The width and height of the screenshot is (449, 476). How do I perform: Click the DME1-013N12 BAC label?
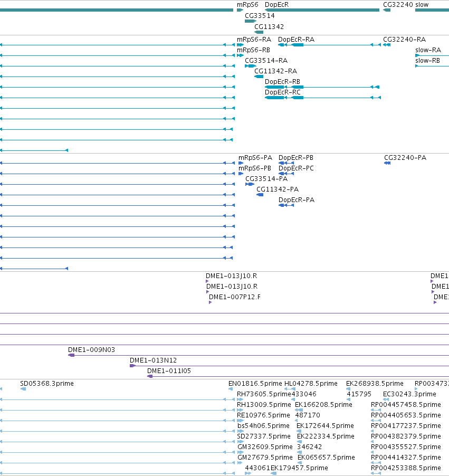(153, 360)
